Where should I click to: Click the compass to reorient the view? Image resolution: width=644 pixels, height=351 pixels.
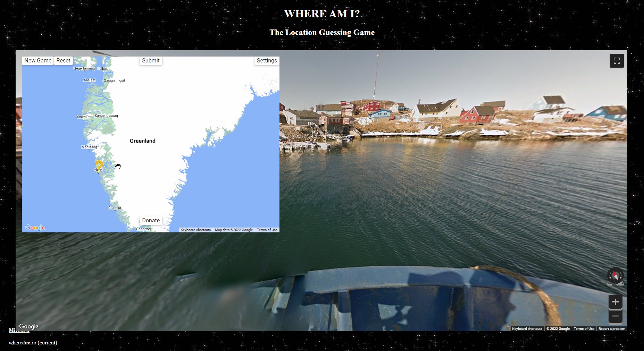[x=614, y=276]
